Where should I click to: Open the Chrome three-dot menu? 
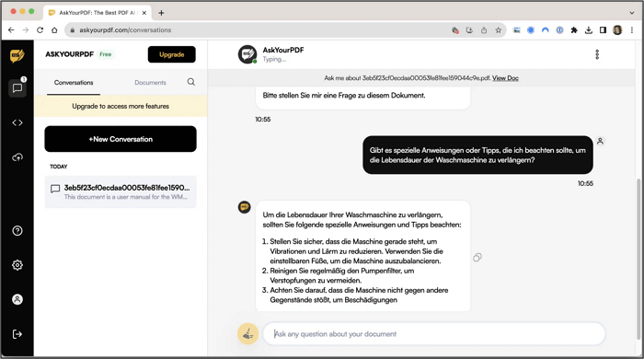pos(632,30)
